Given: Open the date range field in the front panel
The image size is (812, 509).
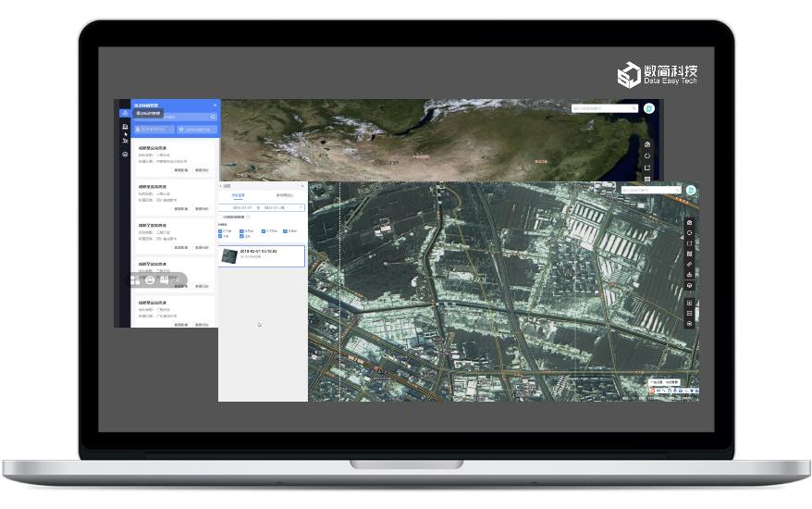Looking at the screenshot, I should click(262, 208).
